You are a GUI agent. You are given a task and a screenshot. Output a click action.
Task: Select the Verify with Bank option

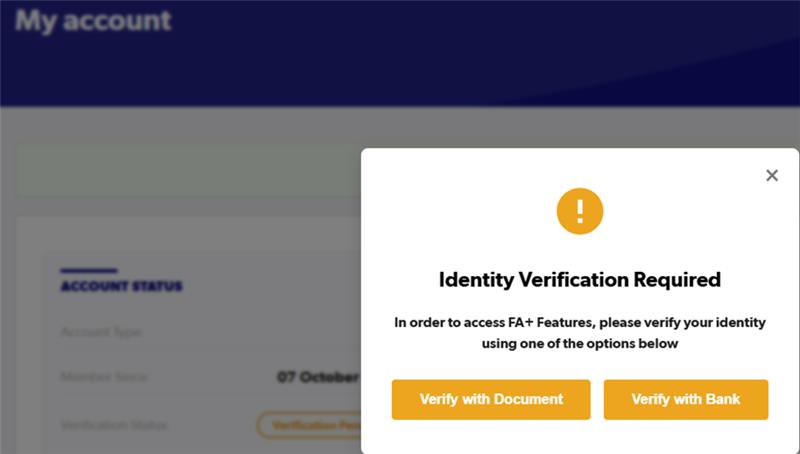[x=685, y=399]
